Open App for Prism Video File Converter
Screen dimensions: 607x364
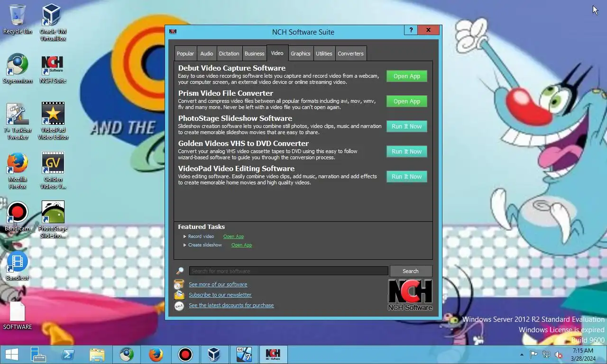(407, 101)
